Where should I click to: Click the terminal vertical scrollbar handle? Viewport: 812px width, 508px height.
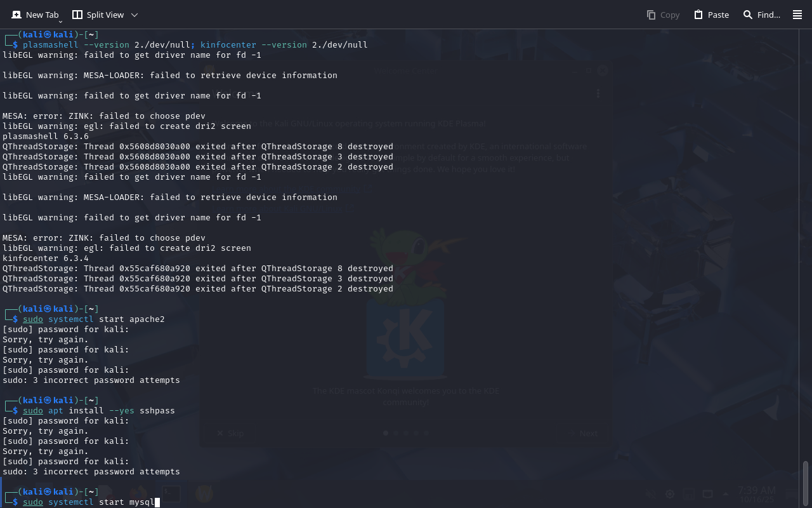coord(806,483)
